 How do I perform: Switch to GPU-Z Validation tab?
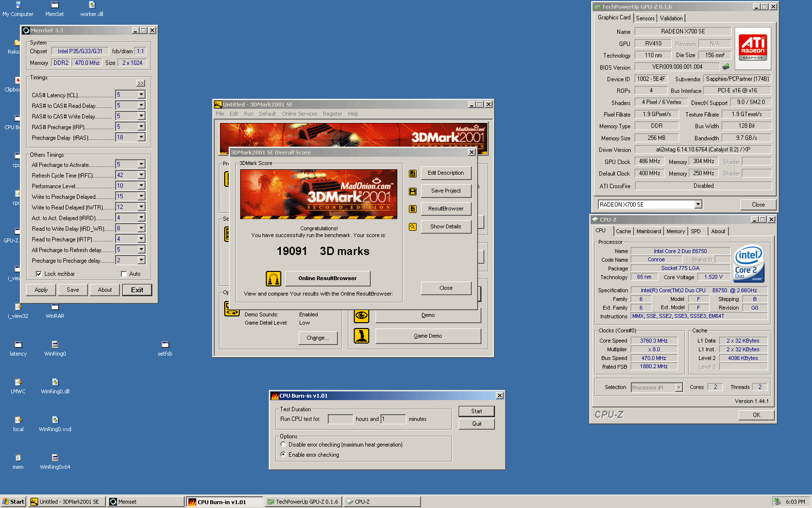tap(671, 18)
